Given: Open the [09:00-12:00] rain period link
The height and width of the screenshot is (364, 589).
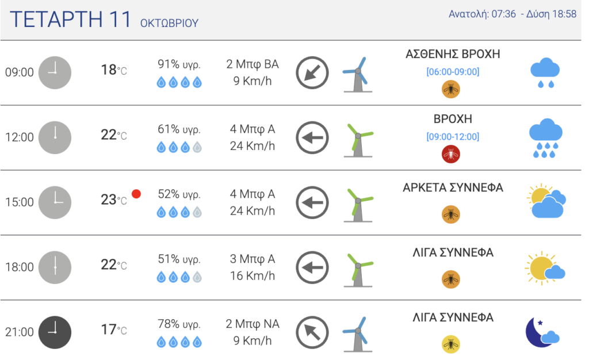Looking at the screenshot, I should (453, 137).
